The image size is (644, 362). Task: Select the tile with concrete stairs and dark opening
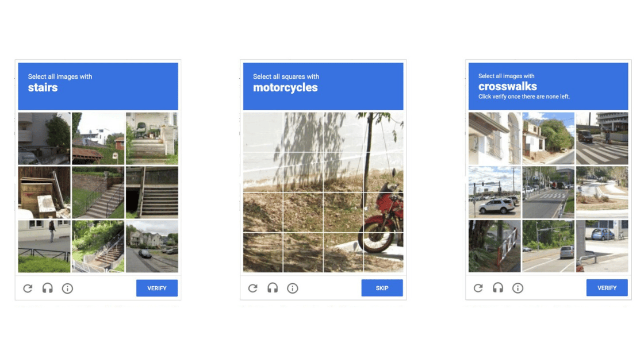(152, 192)
